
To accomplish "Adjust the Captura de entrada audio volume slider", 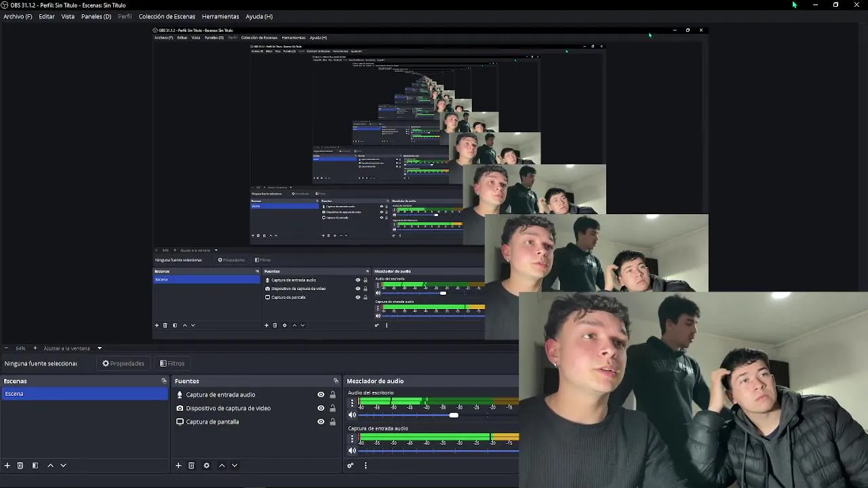I will [439, 451].
